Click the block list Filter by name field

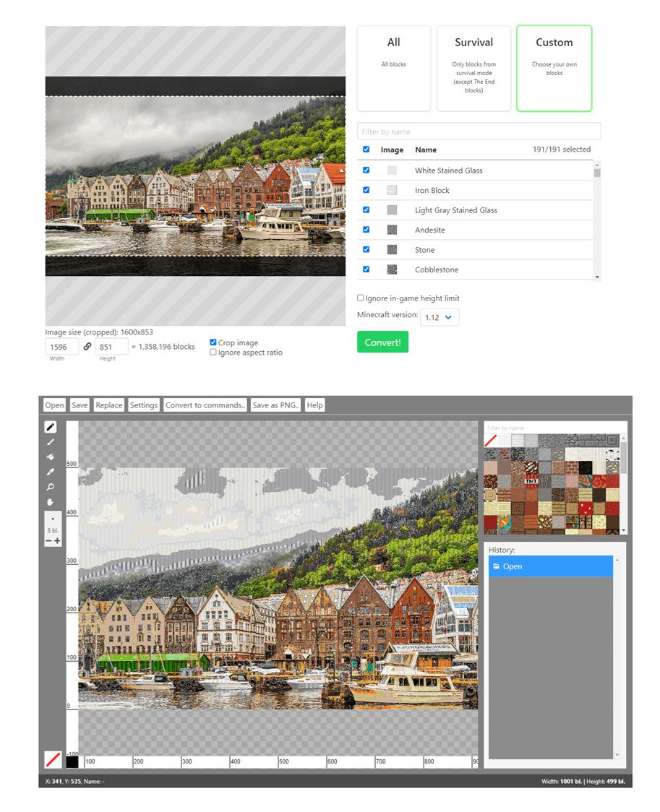[479, 131]
